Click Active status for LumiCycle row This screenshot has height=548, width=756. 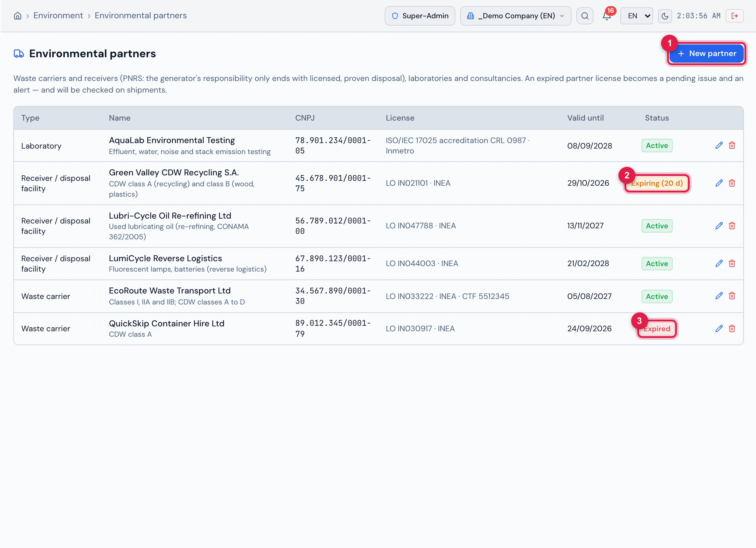657,263
